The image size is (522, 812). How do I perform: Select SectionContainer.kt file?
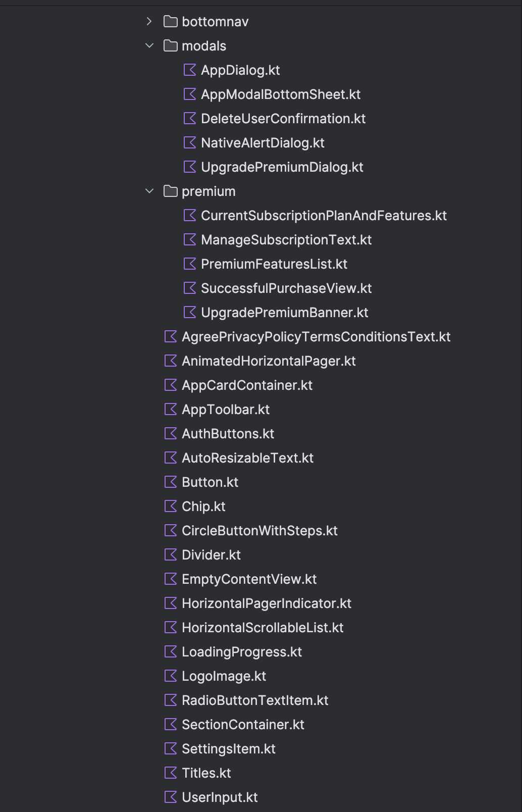[x=243, y=725]
